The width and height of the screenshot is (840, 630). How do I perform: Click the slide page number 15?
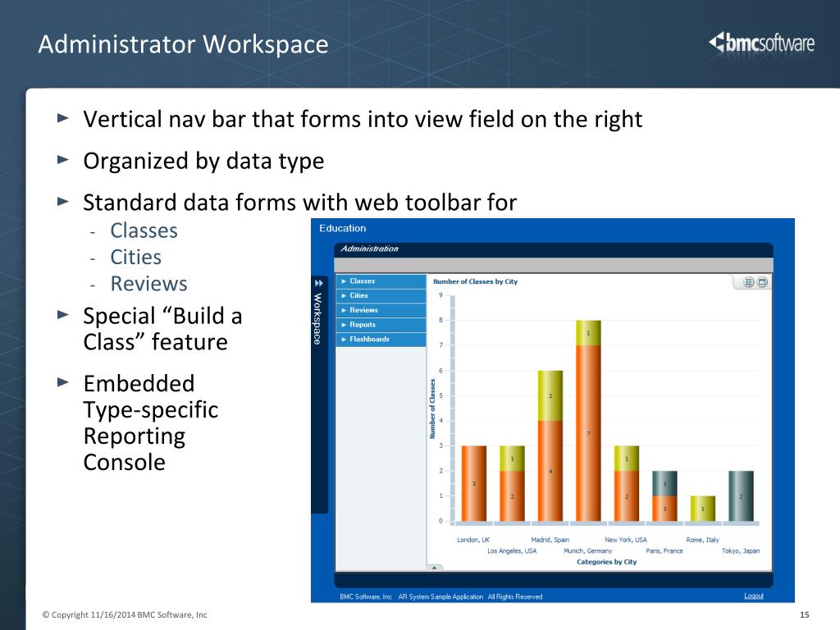(805, 615)
